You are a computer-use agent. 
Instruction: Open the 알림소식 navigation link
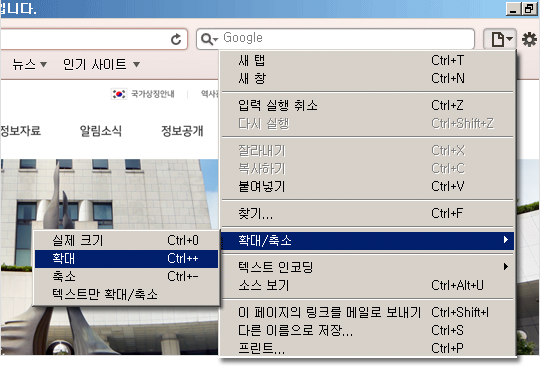click(x=101, y=131)
